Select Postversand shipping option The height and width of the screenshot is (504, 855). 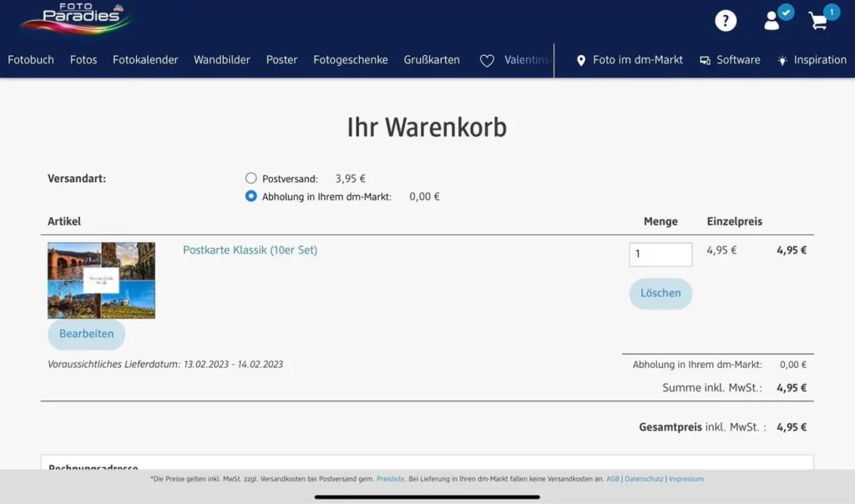(x=251, y=178)
